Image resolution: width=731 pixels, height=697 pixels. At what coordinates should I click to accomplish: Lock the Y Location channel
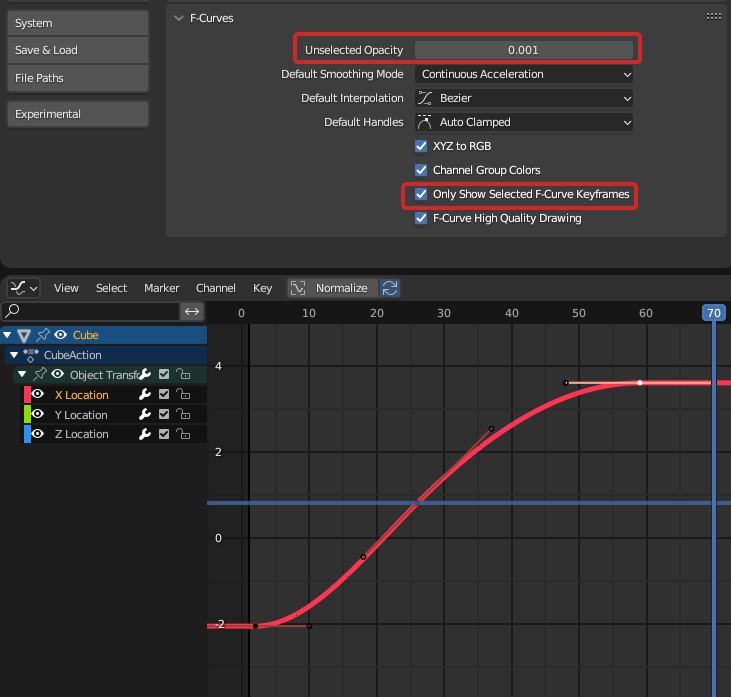[183, 414]
